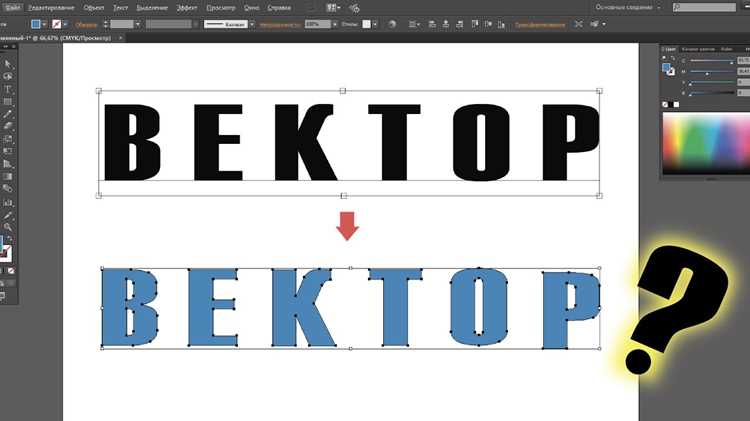This screenshot has width=750, height=421.
Task: Select the Eyedropper tool
Action: coord(8,215)
